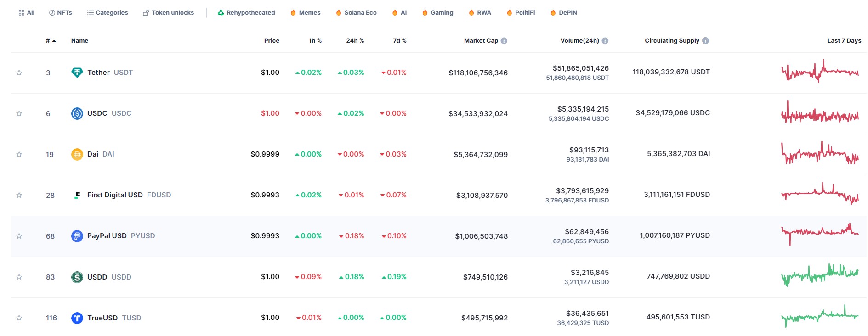The height and width of the screenshot is (336, 868).
Task: Open TrueUSD TUSD coin page
Action: [114, 318]
